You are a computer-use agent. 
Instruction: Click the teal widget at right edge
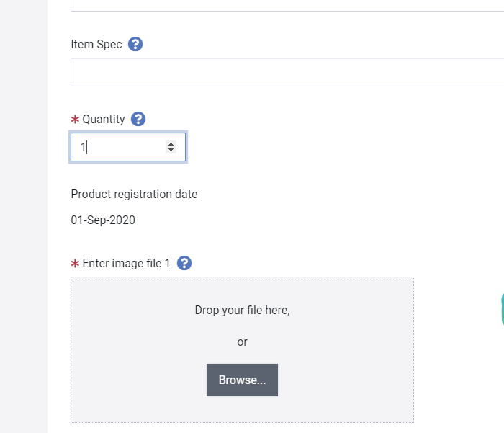coord(503,309)
